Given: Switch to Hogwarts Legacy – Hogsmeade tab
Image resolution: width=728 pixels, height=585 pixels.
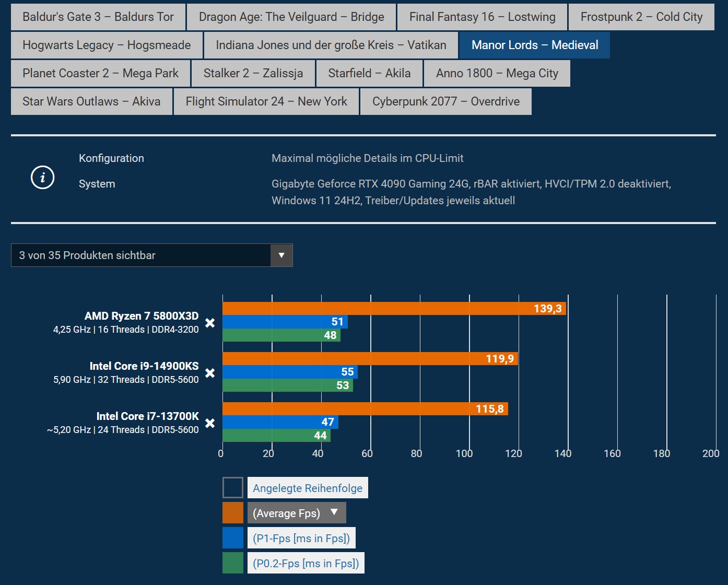Looking at the screenshot, I should pos(107,45).
